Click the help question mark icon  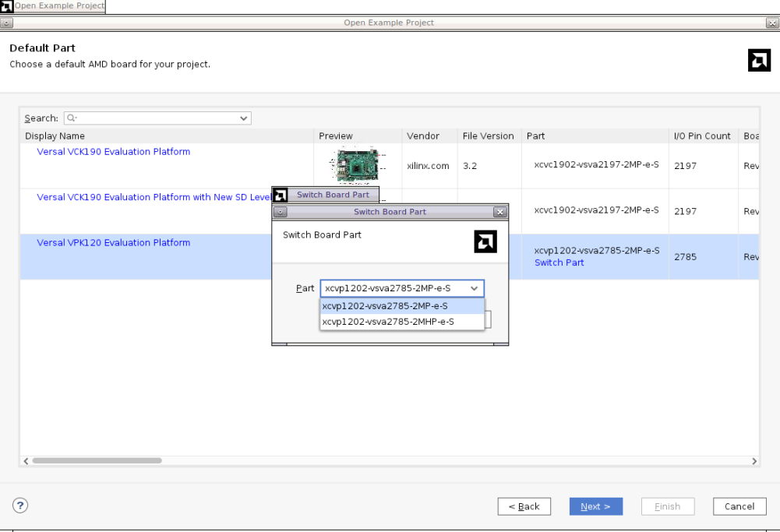[x=20, y=506]
